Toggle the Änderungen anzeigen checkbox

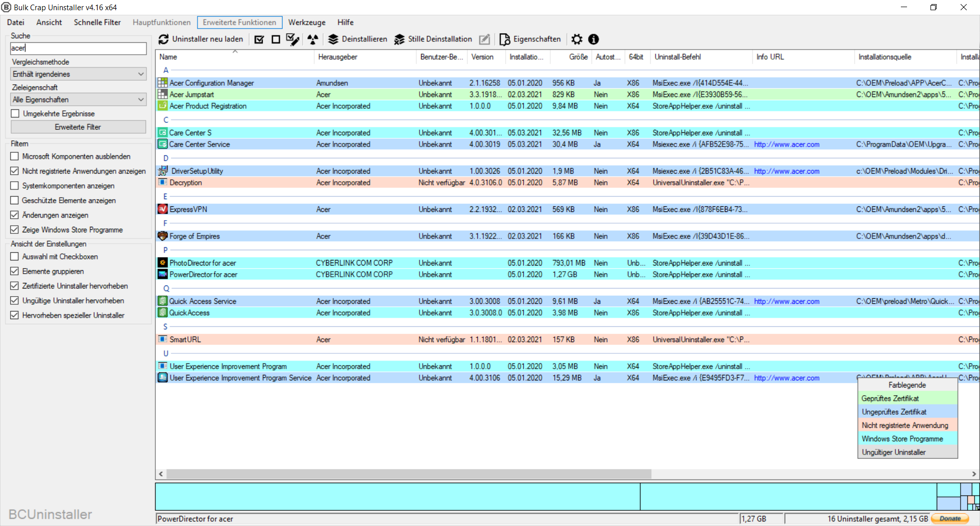14,215
